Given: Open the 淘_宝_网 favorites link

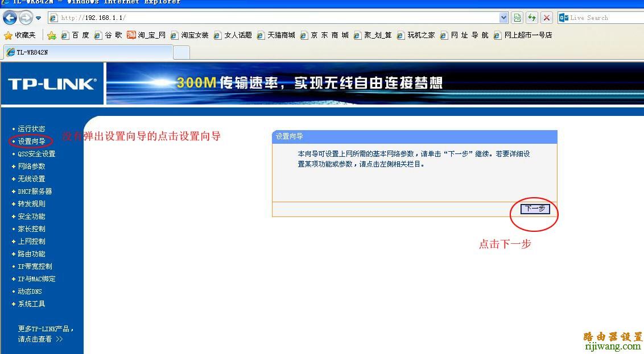Looking at the screenshot, I should point(146,35).
